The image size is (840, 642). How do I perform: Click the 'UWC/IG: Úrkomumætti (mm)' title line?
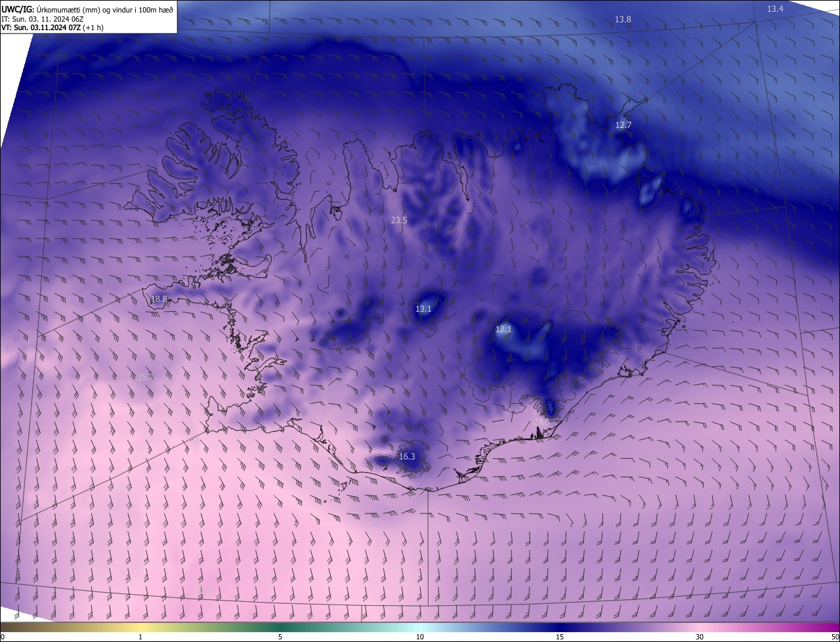click(87, 9)
